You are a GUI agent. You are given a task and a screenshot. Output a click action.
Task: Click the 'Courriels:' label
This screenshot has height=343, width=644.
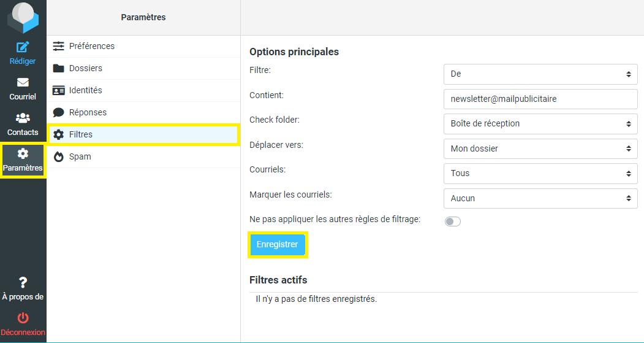click(267, 169)
